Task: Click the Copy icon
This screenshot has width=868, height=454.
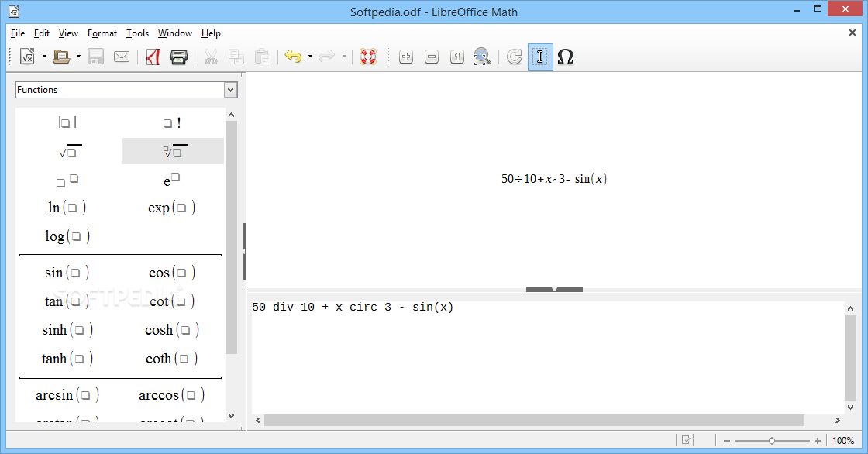Action: pyautogui.click(x=236, y=57)
